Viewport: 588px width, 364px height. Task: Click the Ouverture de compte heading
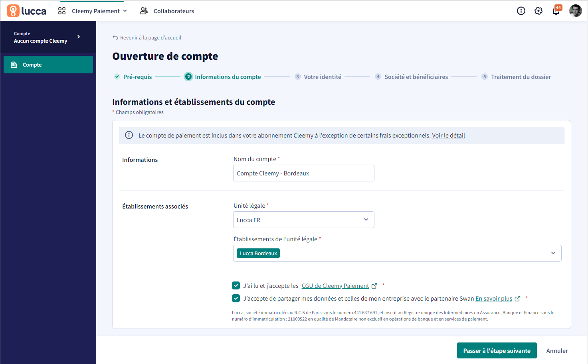[x=165, y=56]
